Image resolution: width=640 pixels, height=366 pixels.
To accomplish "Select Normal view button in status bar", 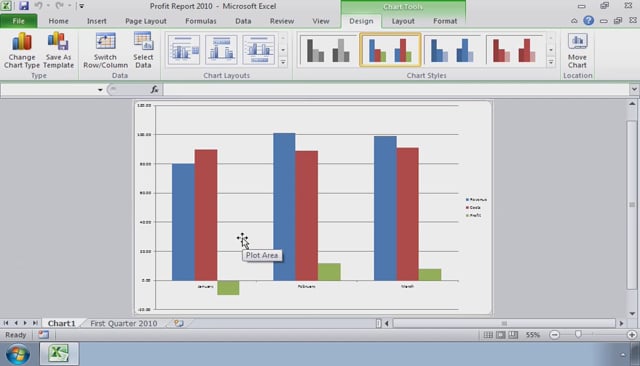I will [488, 335].
